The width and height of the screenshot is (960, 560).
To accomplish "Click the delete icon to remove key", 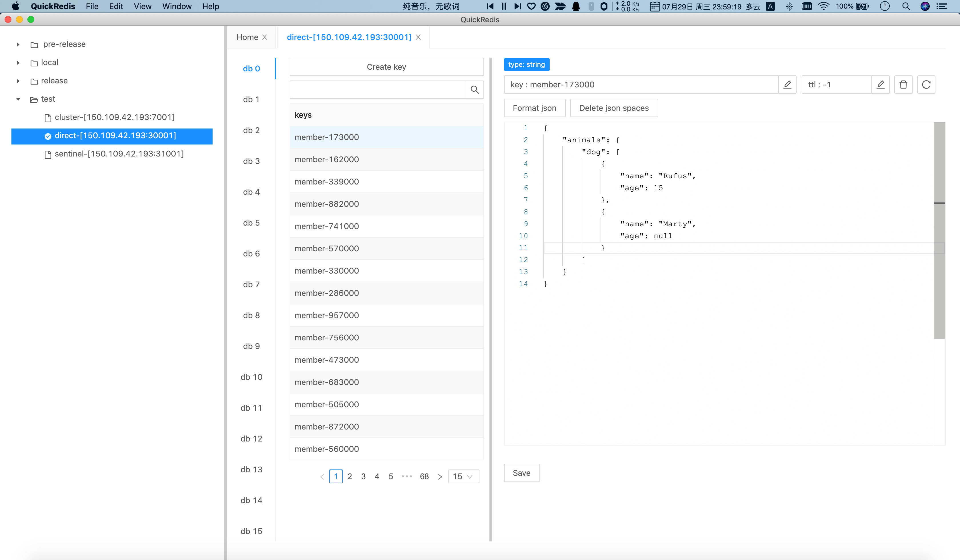I will tap(903, 85).
